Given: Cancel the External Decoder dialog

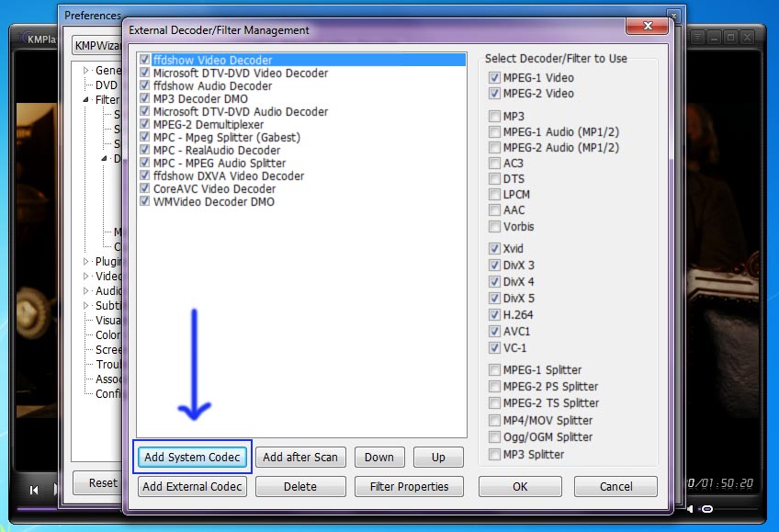Looking at the screenshot, I should (x=615, y=486).
